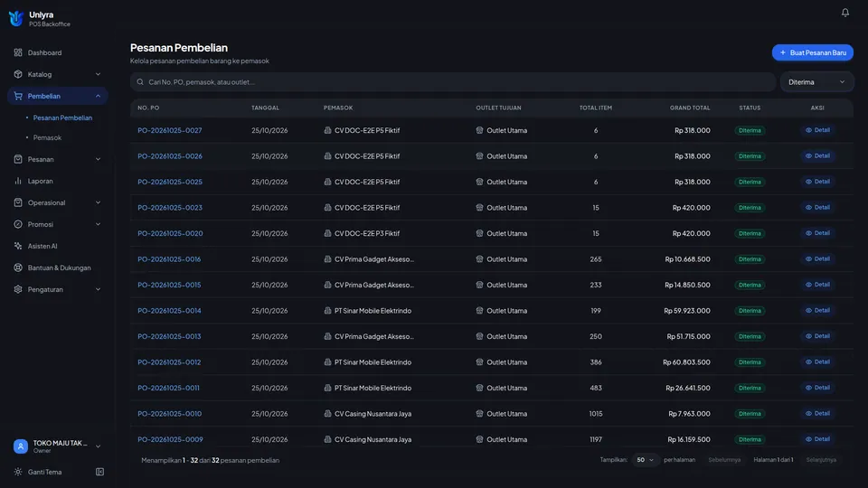Open Laporan in sidebar
This screenshot has height=488, width=868.
(x=57, y=181)
